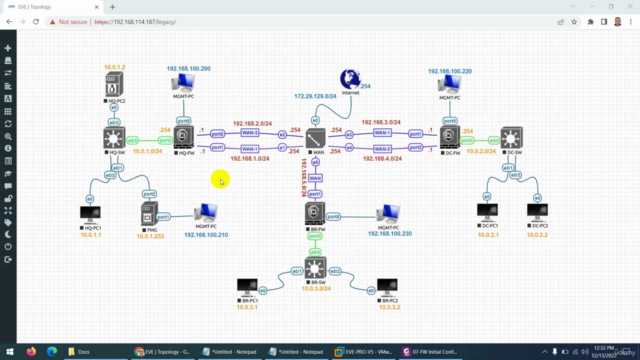Image resolution: width=640 pixels, height=360 pixels.
Task: Click the 192.168.2.0/24 network label
Action: click(252, 123)
